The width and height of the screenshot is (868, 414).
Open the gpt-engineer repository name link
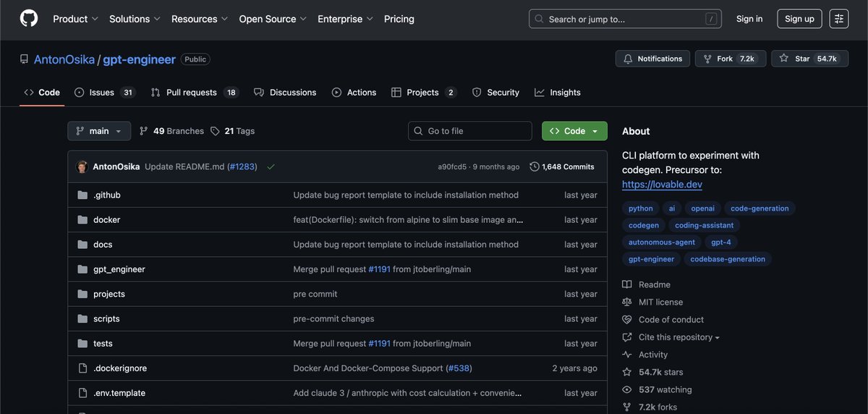[139, 59]
